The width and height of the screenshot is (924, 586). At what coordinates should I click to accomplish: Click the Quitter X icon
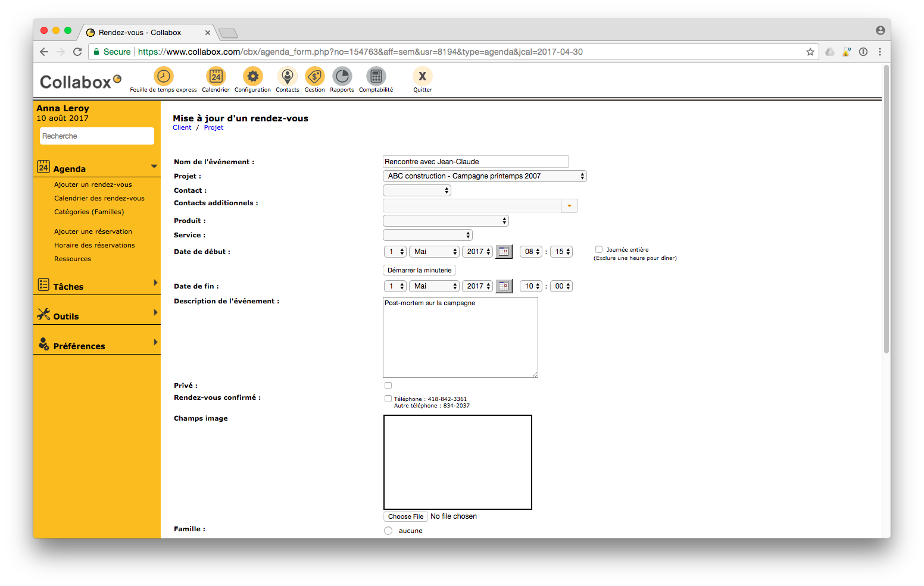pyautogui.click(x=422, y=77)
